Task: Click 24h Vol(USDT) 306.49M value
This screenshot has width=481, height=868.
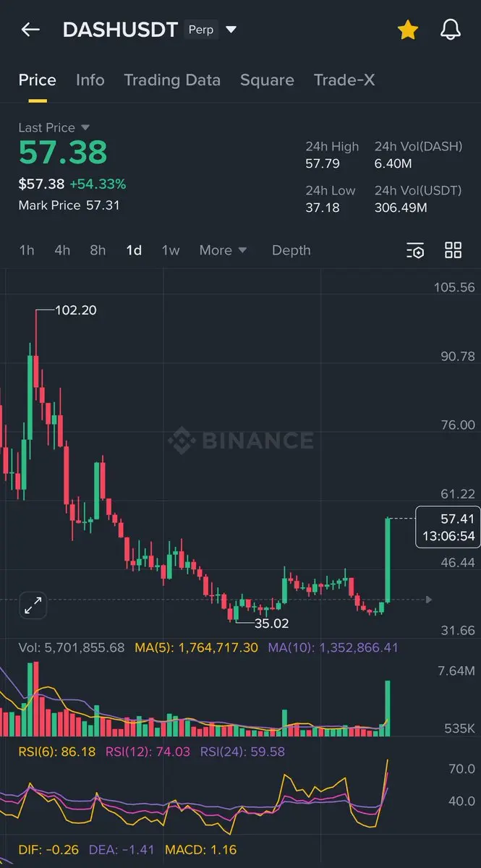Action: pos(401,208)
